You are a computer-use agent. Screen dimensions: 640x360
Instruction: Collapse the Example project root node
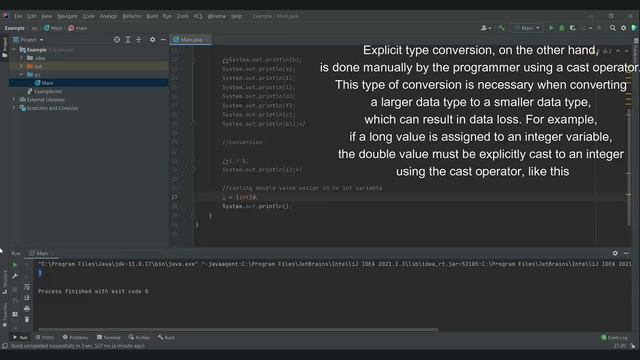coord(14,50)
